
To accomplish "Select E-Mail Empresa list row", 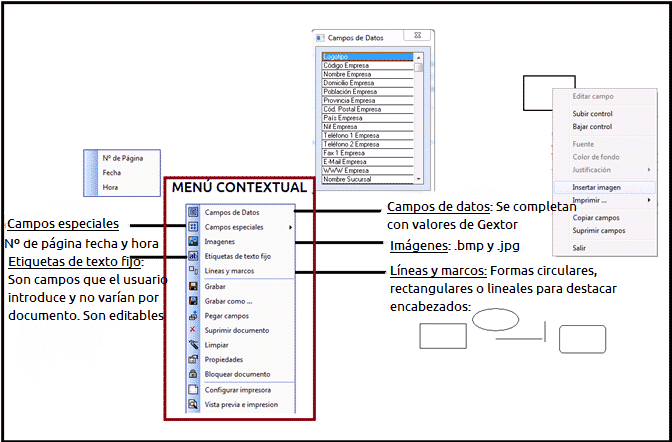I will point(368,162).
